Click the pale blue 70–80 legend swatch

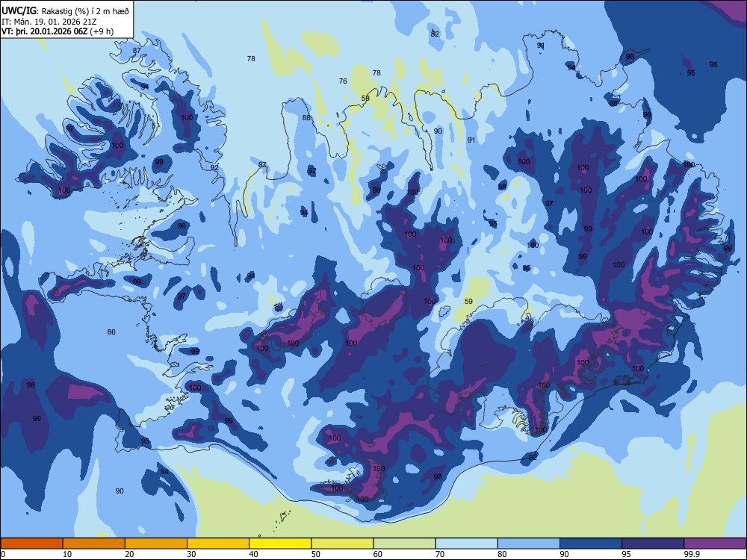tap(466, 544)
